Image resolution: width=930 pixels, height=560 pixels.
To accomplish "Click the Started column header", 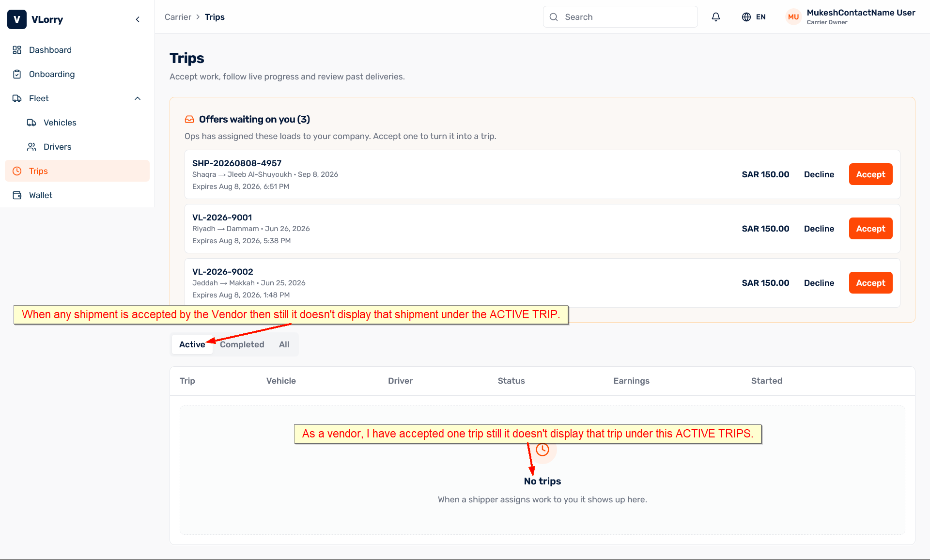I will coord(766,381).
